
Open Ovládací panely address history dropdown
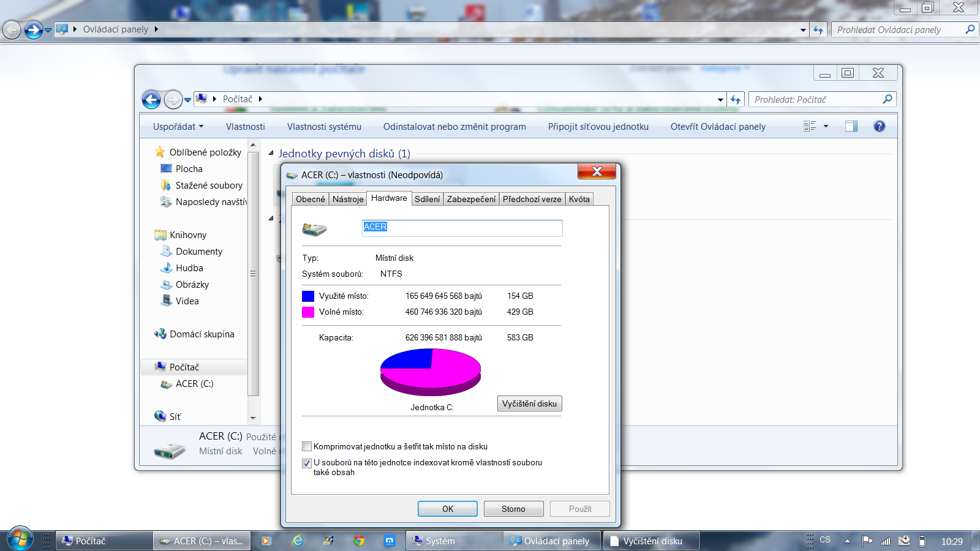click(803, 29)
